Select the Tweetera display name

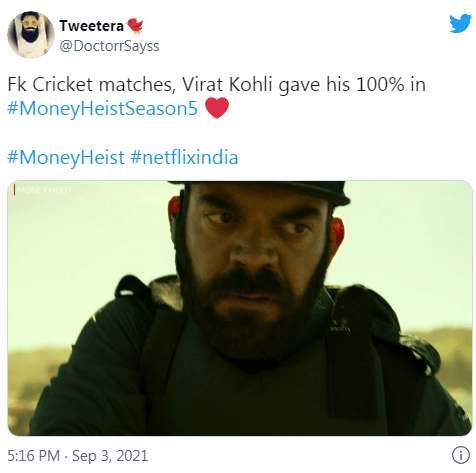coord(91,26)
